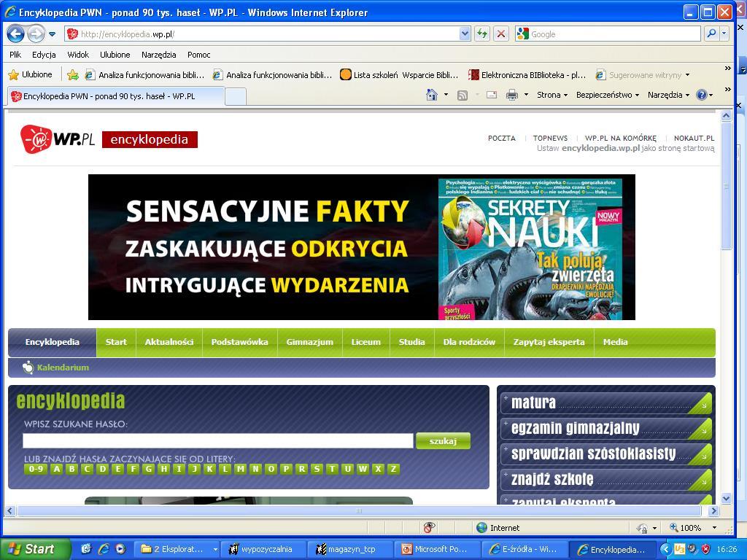Viewport: 747px width, 560px height.
Task: Open the blue help question mark icon
Action: pos(701,95)
